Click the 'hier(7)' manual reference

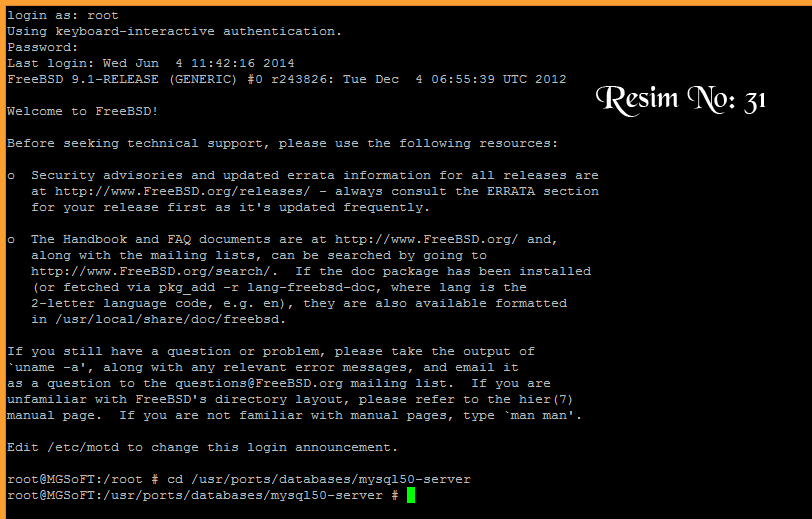coord(545,399)
